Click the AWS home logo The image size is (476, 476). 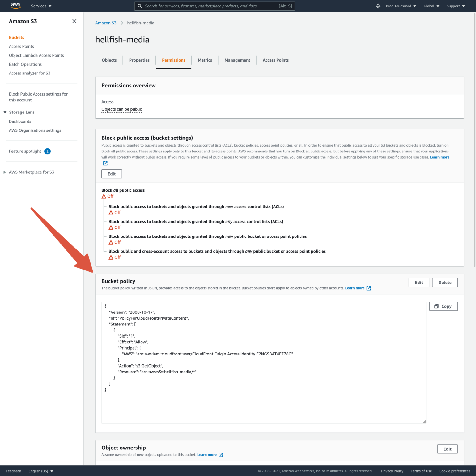tap(15, 6)
